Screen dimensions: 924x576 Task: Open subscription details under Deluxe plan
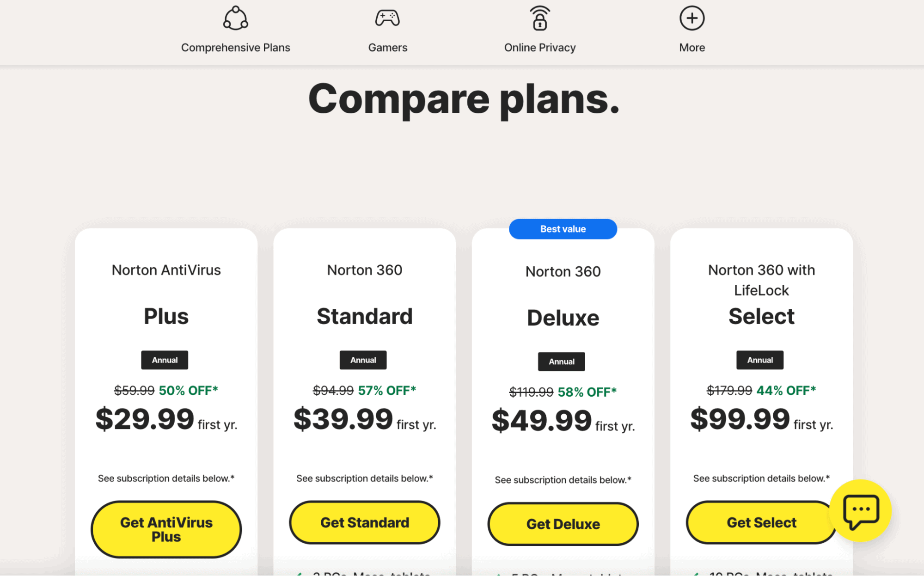[x=562, y=479]
